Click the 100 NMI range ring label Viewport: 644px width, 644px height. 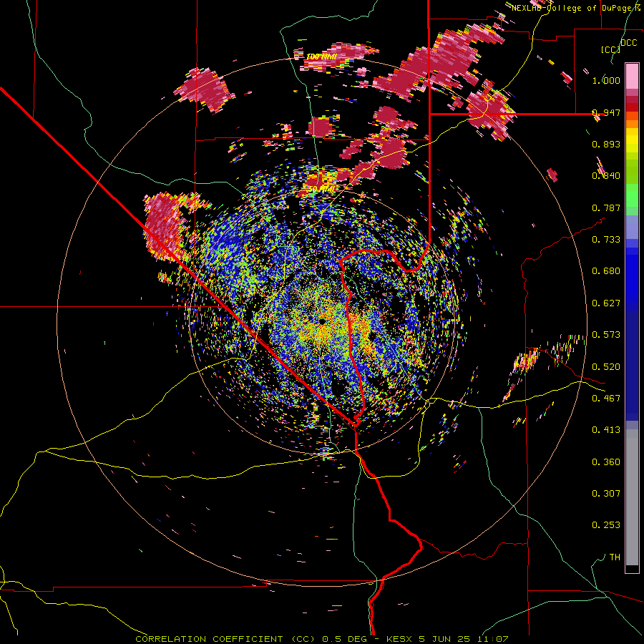point(321,57)
